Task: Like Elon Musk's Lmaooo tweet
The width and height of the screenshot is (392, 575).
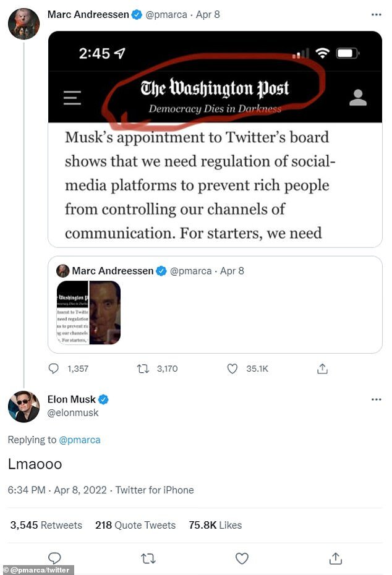Action: (x=242, y=558)
